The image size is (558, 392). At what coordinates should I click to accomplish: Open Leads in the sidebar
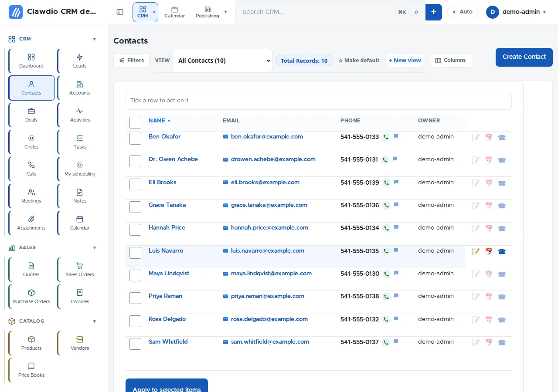pyautogui.click(x=80, y=61)
